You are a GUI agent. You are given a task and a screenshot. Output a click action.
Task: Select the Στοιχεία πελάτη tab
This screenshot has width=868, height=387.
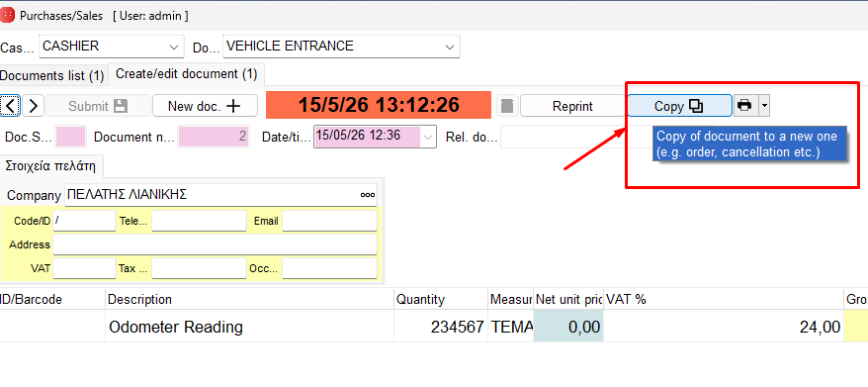(x=51, y=165)
